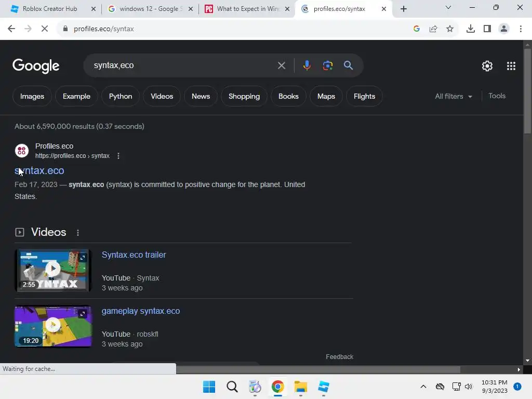Filter results by Books
The width and height of the screenshot is (532, 399).
[x=288, y=96]
